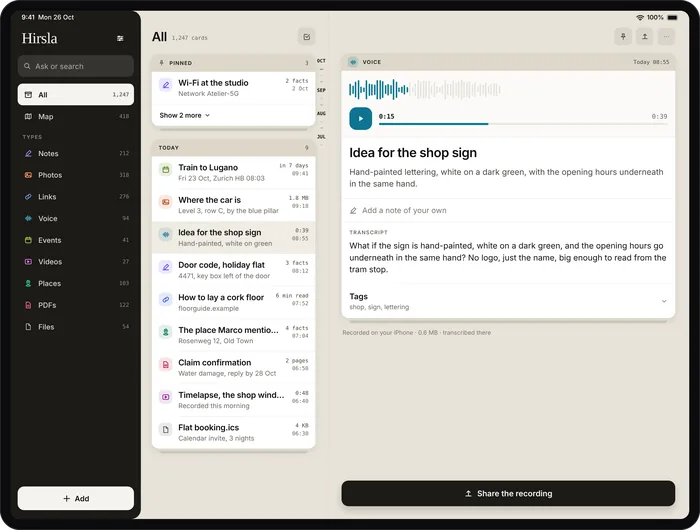
Task: Open the more options ellipsis menu
Action: (667, 37)
